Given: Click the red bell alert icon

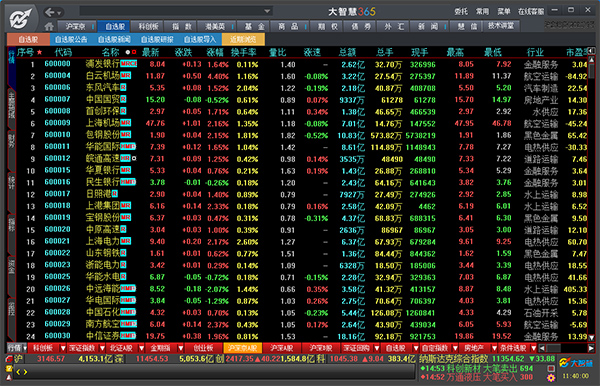Looking at the screenshot, I should tap(9, 377).
